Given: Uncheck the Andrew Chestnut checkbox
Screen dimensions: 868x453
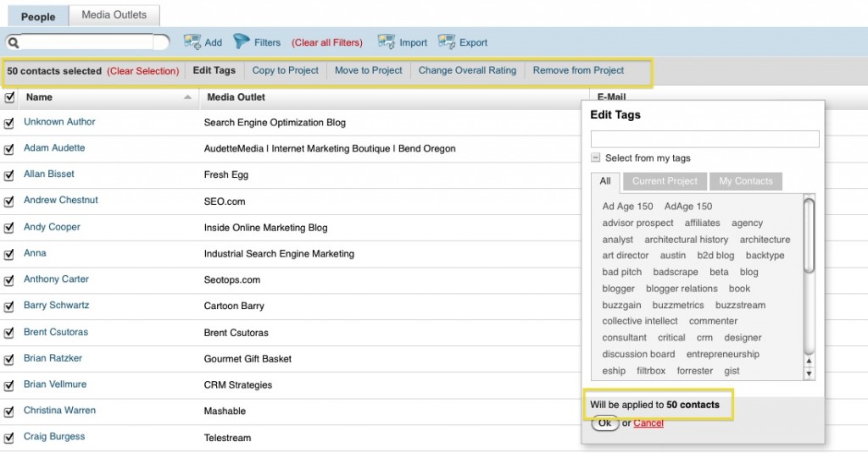Looking at the screenshot, I should (8, 202).
